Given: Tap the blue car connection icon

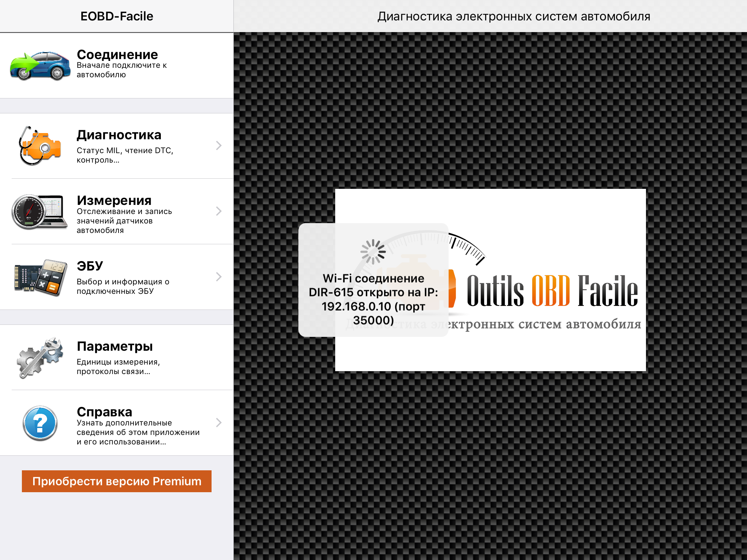Looking at the screenshot, I should click(40, 66).
